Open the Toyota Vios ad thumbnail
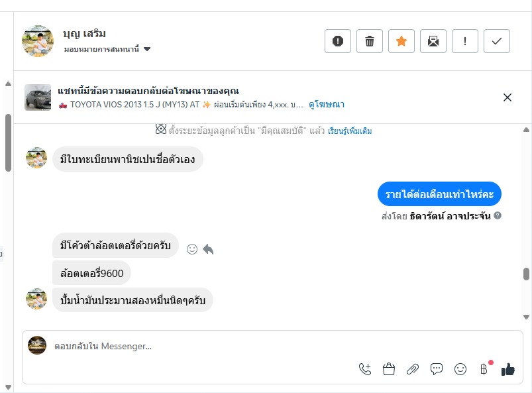This screenshot has height=393, width=532. (38, 97)
